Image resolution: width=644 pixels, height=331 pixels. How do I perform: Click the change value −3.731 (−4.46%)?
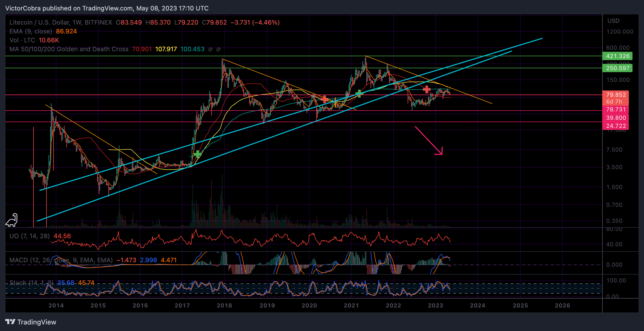255,22
